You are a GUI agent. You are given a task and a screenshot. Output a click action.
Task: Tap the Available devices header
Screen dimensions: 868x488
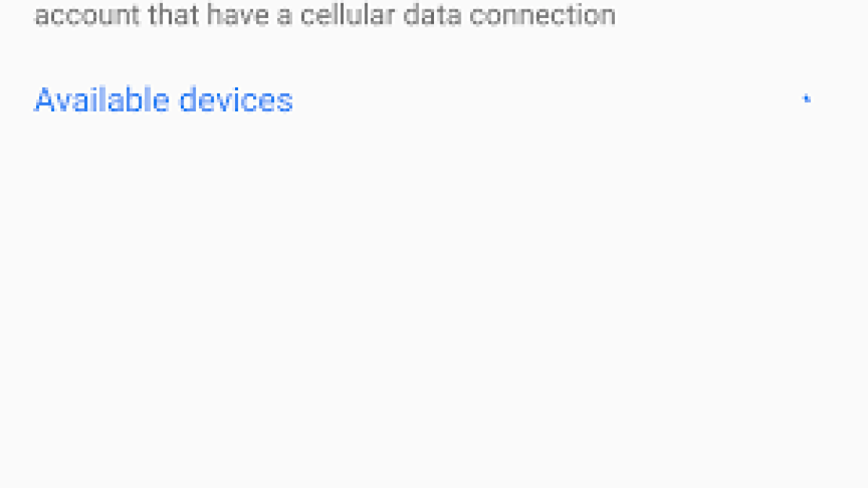coord(163,100)
